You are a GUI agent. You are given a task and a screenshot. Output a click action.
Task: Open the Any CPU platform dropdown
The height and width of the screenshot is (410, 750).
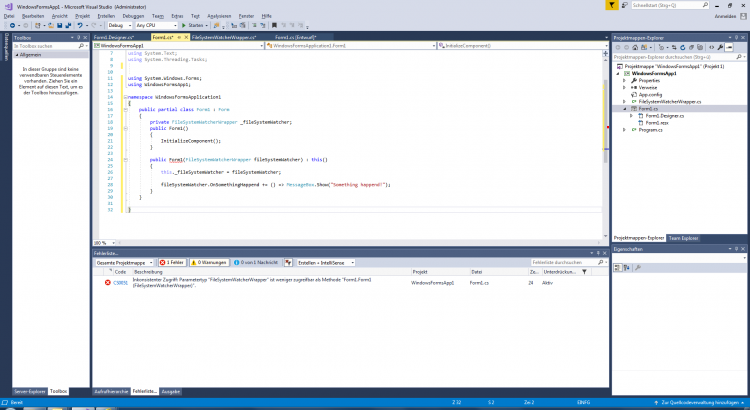point(156,25)
